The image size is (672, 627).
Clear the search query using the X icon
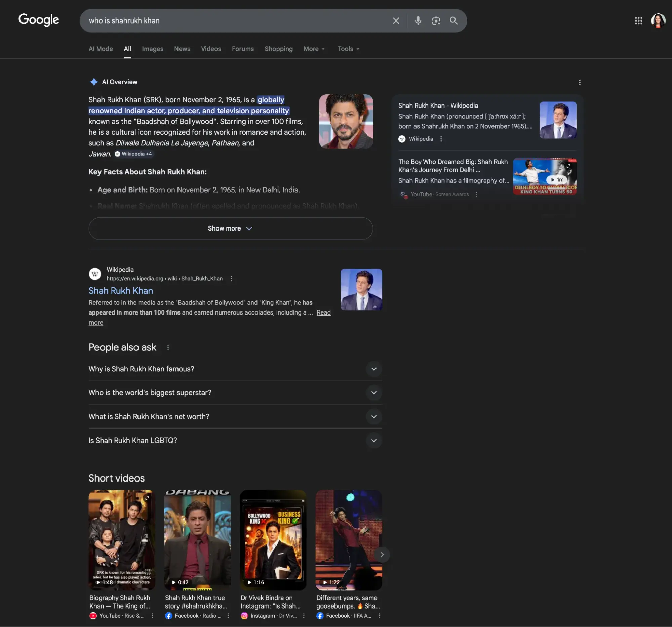395,20
